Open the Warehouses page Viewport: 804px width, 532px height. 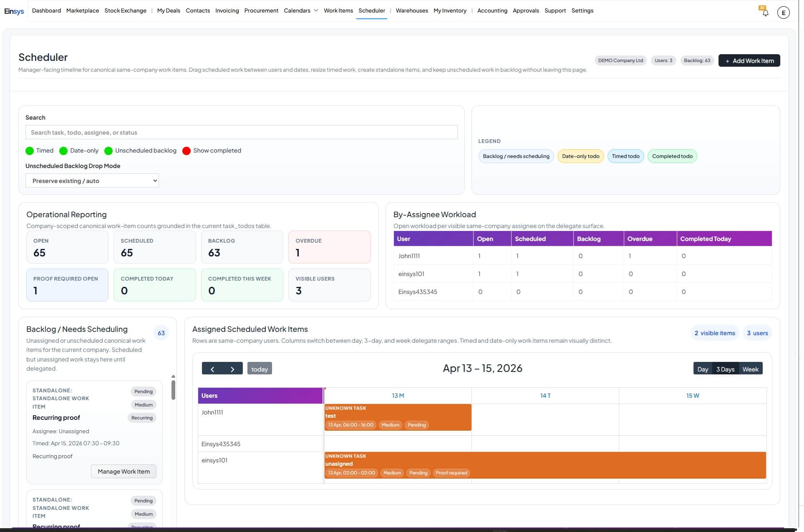click(411, 11)
